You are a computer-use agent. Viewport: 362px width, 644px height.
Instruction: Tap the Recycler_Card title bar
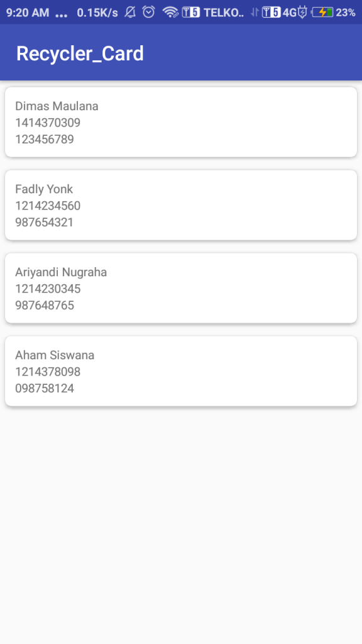[x=181, y=53]
